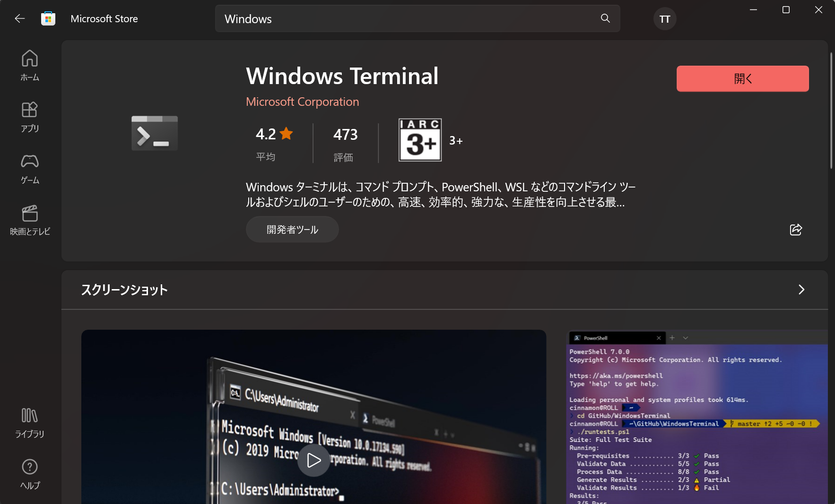Click the 開発者ツール category button
The image size is (835, 504).
292,230
